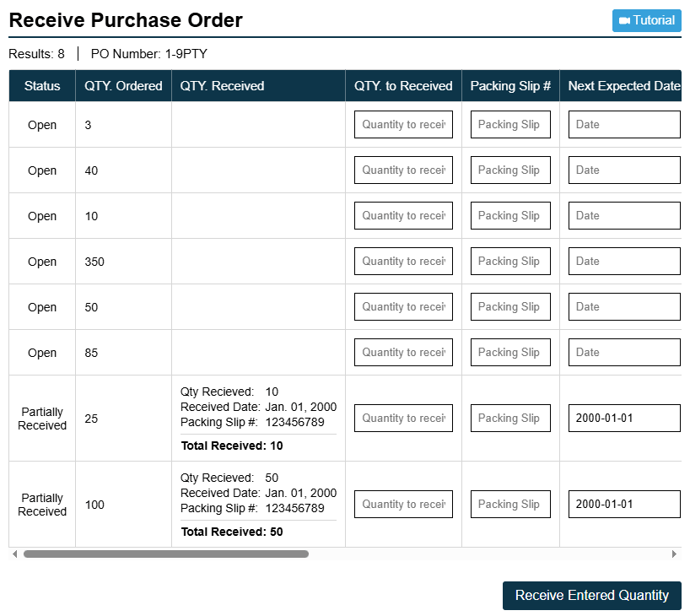Screen dimensions: 690x616
Task: Click the QTY. Ordered column header
Action: [x=123, y=86]
